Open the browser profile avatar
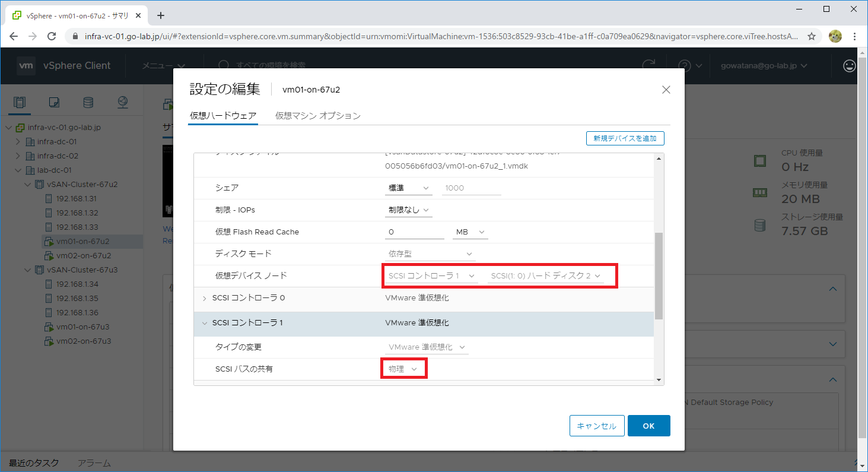 835,36
